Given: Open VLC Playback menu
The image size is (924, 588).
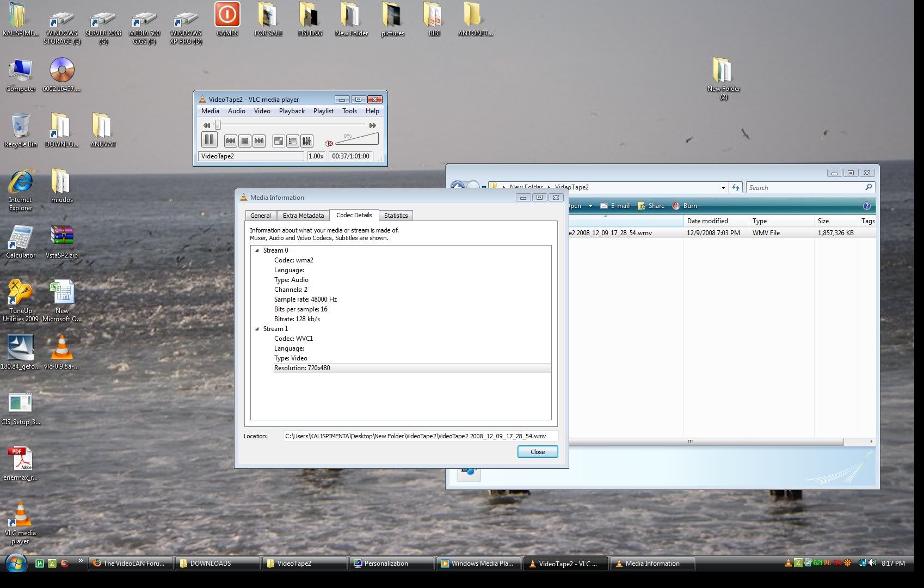Looking at the screenshot, I should pos(292,111).
